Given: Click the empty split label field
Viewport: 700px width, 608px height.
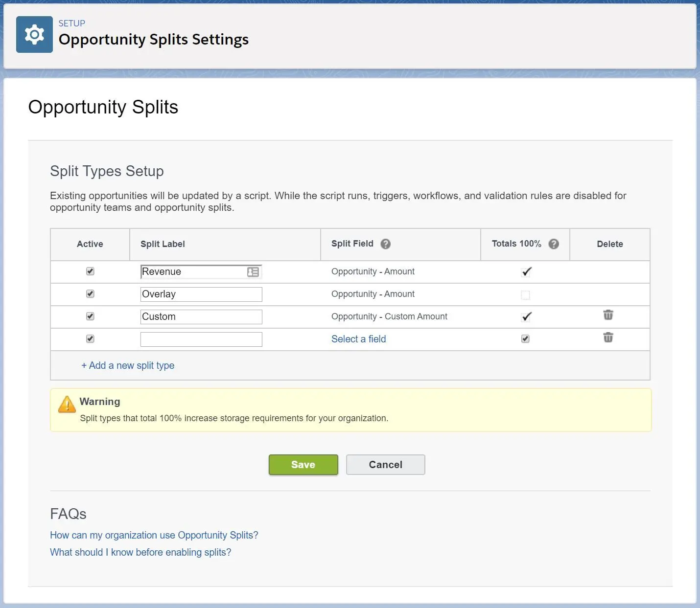Looking at the screenshot, I should point(201,339).
